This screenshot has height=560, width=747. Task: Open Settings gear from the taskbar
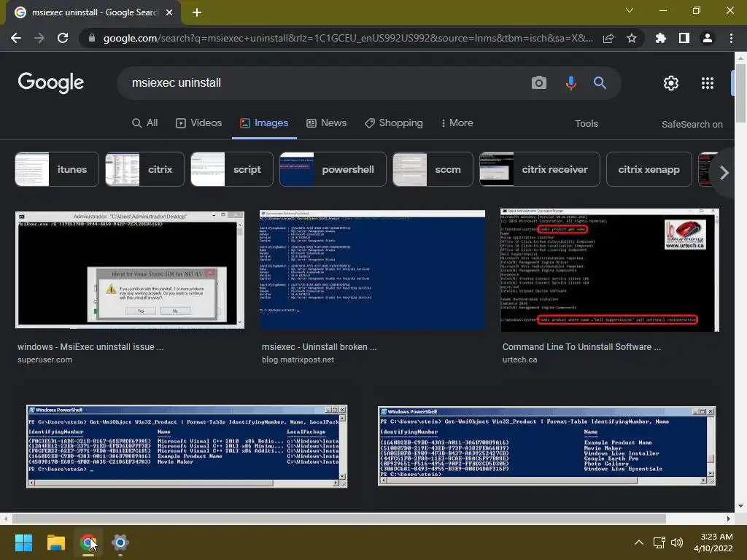click(120, 542)
